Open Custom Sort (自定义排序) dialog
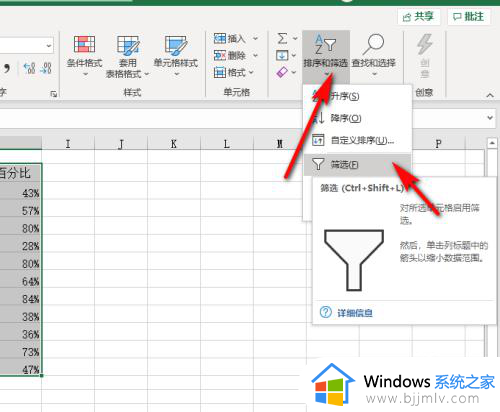Screen dimensions: 500x412 pos(357,140)
